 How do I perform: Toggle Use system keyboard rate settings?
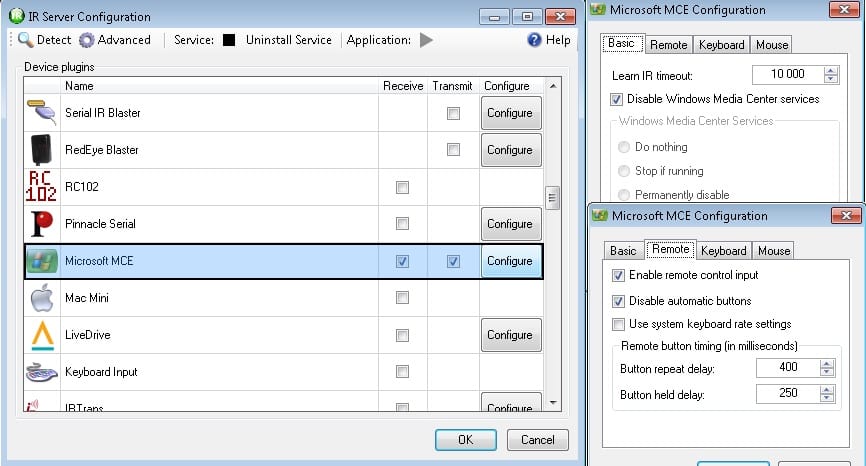[619, 324]
